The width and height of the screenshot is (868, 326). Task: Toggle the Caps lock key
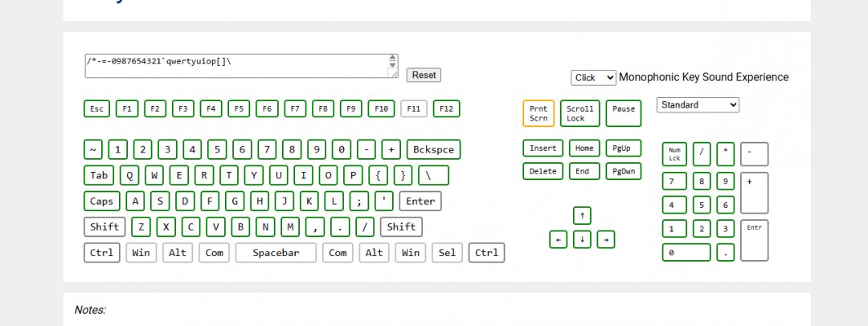click(x=101, y=201)
